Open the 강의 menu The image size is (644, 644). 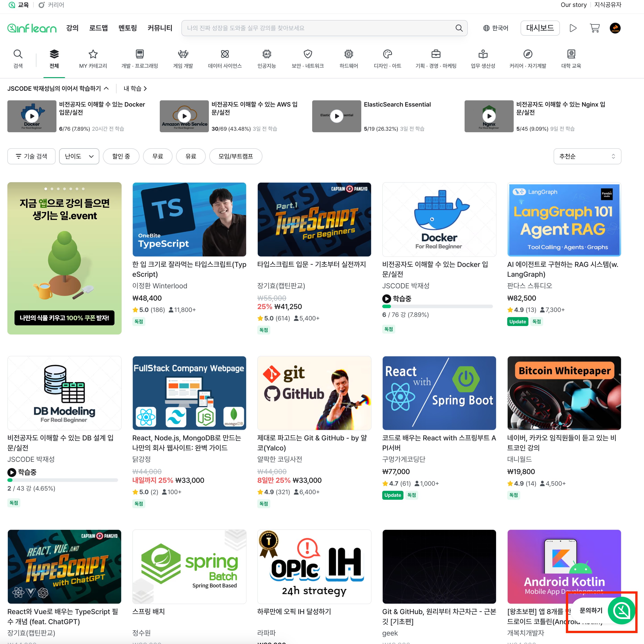coord(72,28)
